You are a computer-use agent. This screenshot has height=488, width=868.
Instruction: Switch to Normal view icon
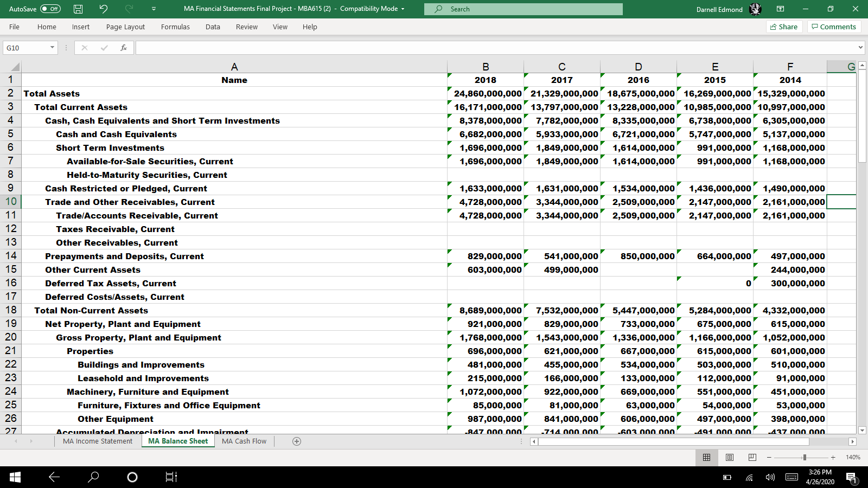click(x=706, y=457)
